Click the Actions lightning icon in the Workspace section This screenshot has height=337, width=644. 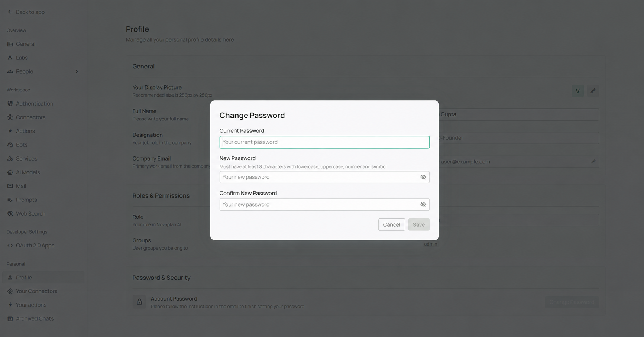click(x=10, y=131)
